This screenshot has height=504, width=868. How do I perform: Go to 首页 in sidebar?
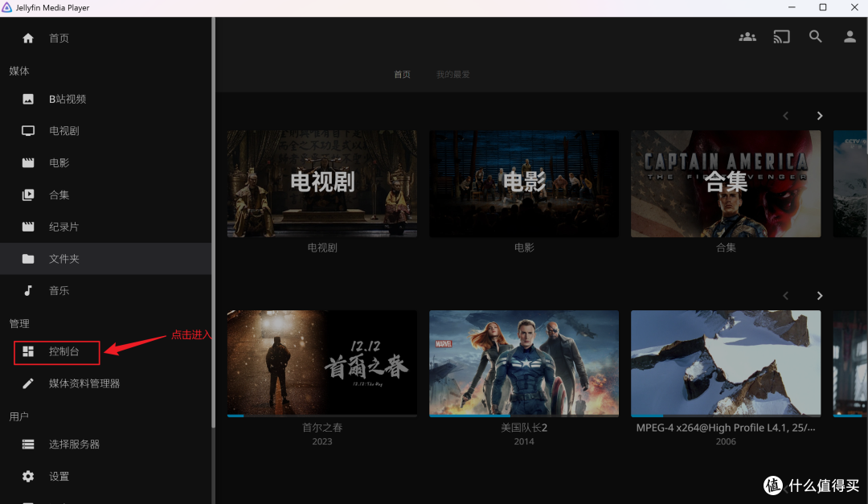[x=59, y=39]
